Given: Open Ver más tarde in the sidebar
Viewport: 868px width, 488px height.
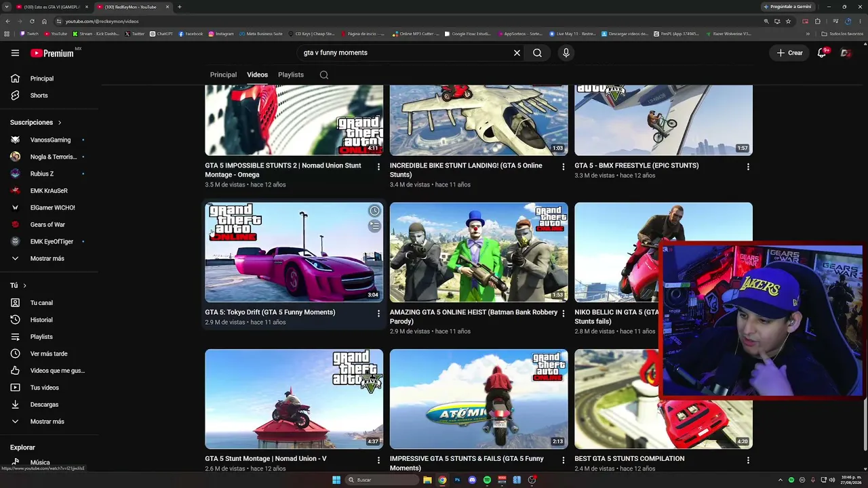Looking at the screenshot, I should (x=49, y=354).
